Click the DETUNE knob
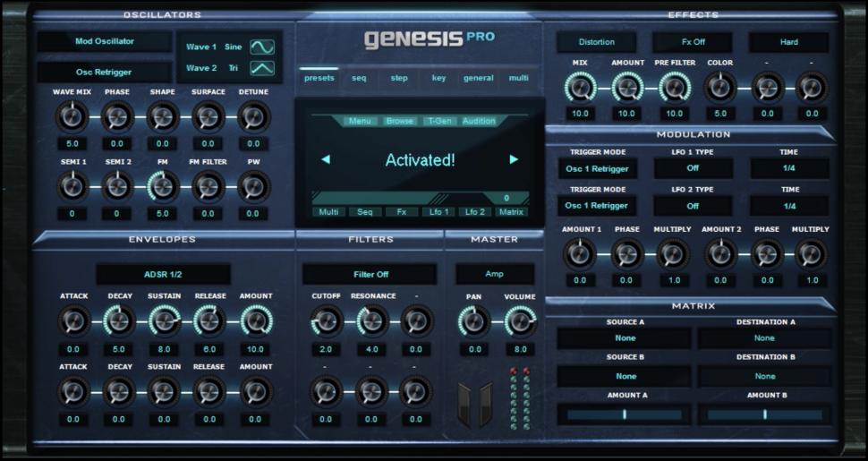The width and height of the screenshot is (868, 461). 253,117
